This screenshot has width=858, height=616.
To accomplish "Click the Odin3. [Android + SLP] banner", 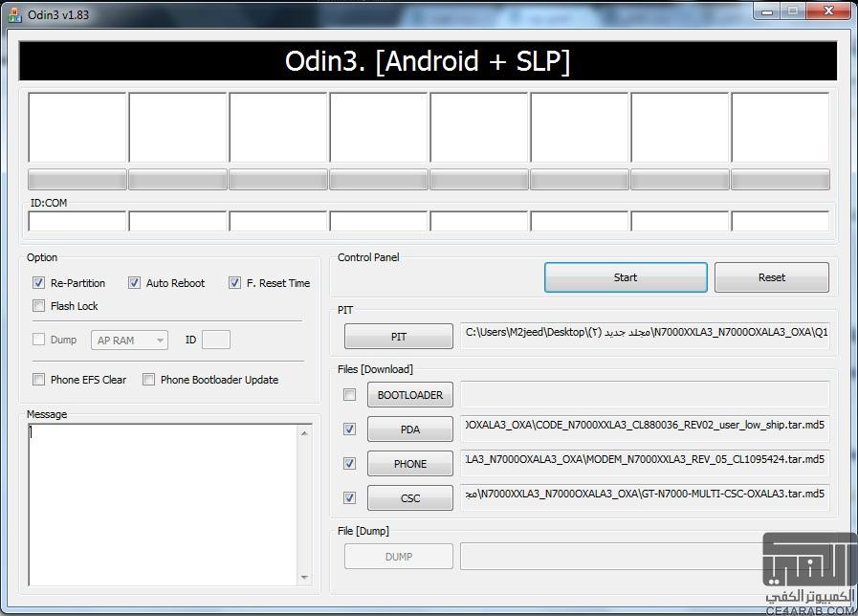I will (428, 60).
